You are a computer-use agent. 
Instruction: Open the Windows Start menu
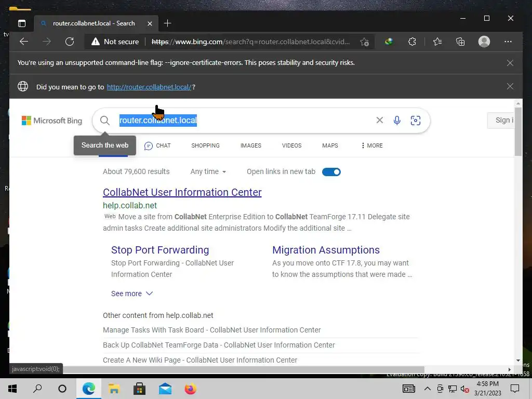pos(12,389)
